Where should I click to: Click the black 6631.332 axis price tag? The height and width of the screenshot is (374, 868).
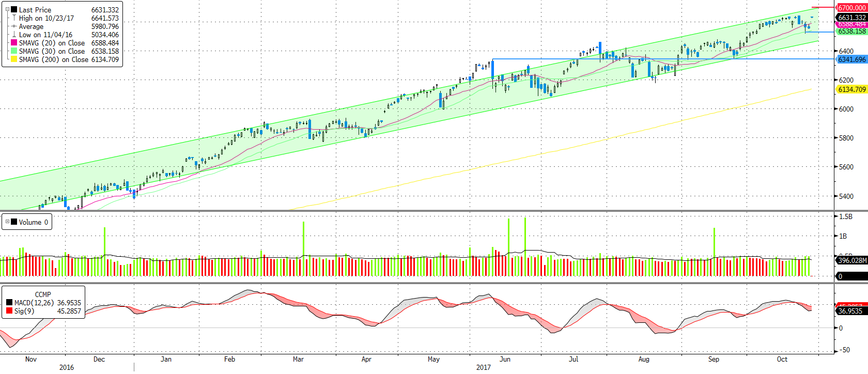(851, 18)
